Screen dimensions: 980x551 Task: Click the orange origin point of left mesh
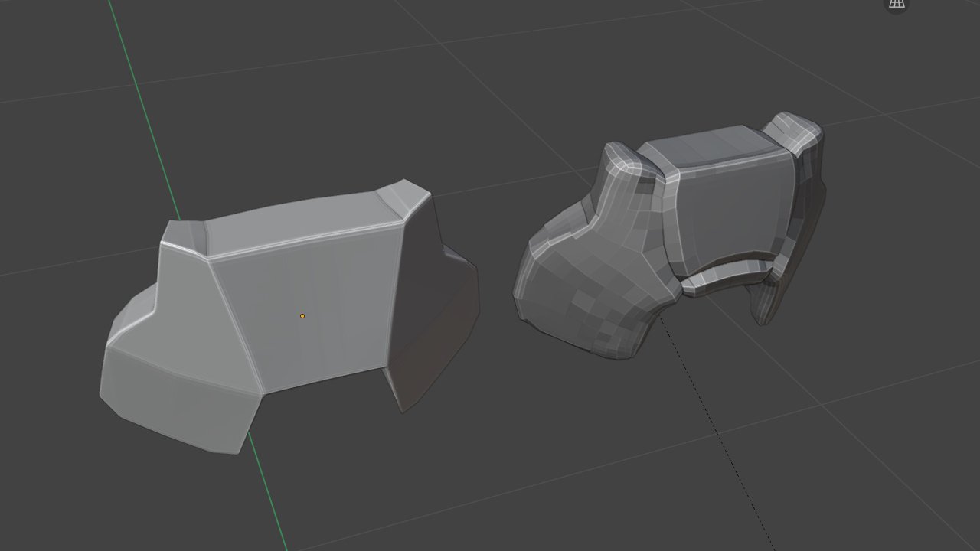coord(302,315)
